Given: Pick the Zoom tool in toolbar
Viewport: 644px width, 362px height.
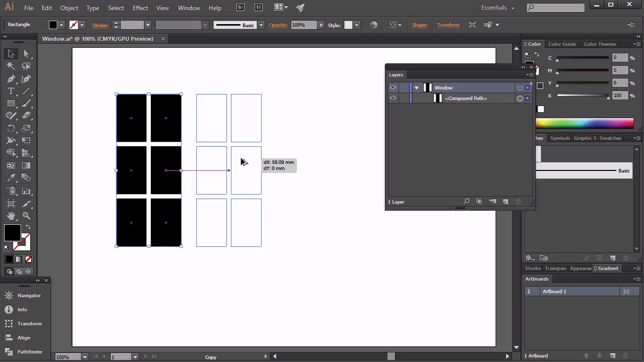Looking at the screenshot, I should 27,216.
